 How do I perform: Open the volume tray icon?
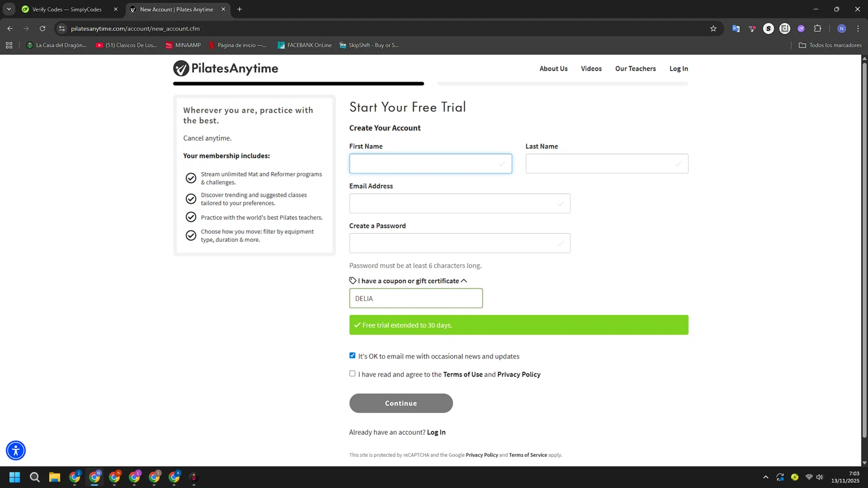click(x=819, y=477)
